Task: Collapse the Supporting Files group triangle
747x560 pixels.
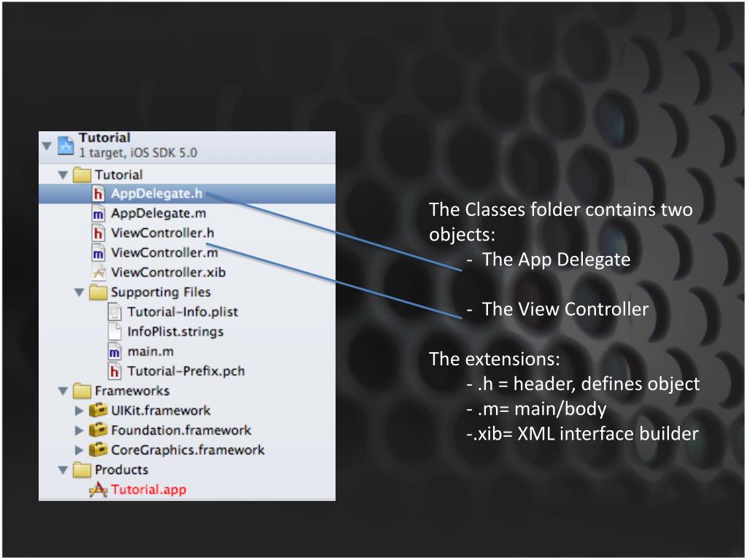Action: point(79,292)
